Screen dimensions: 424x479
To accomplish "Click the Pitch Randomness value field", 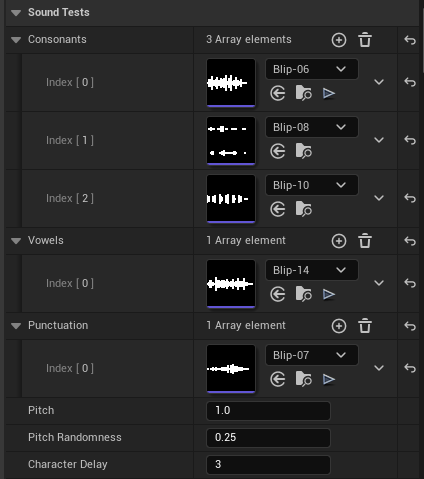I will pyautogui.click(x=268, y=437).
